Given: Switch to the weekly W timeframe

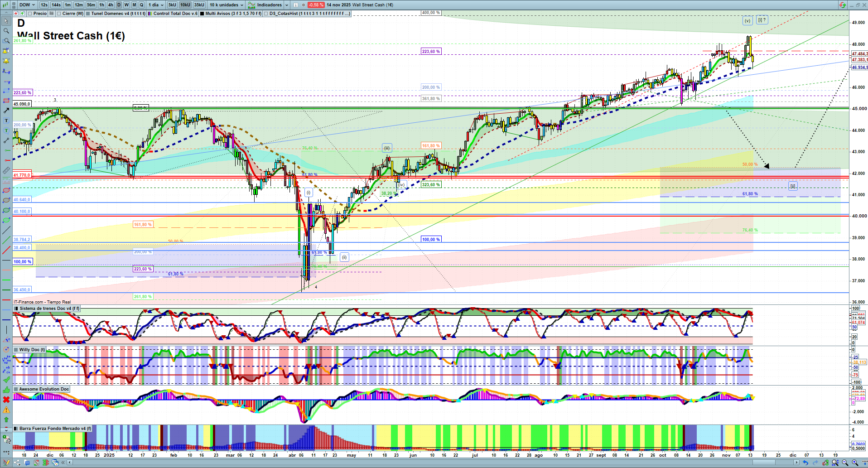Looking at the screenshot, I should pos(126,5).
